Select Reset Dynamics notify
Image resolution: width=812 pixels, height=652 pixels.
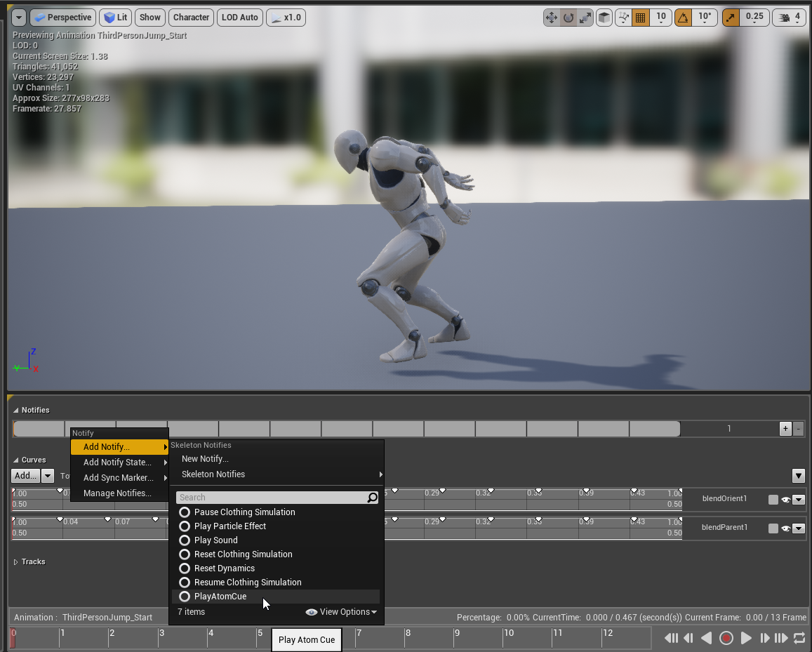pos(276,568)
